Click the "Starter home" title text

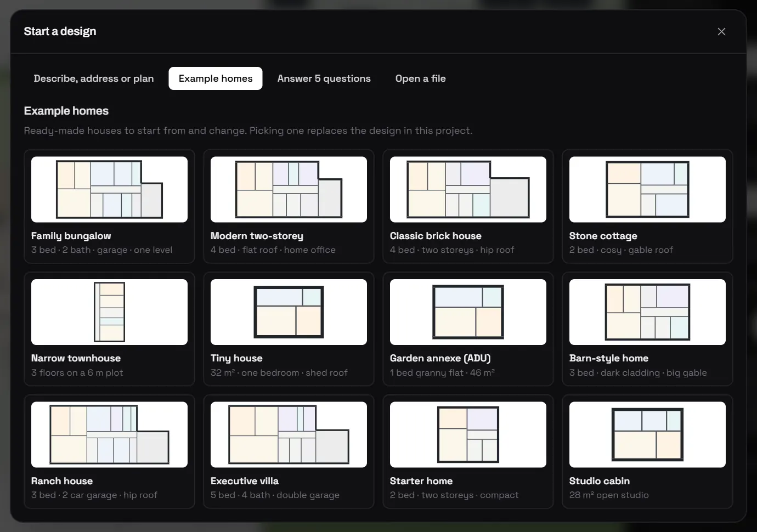pos(421,481)
